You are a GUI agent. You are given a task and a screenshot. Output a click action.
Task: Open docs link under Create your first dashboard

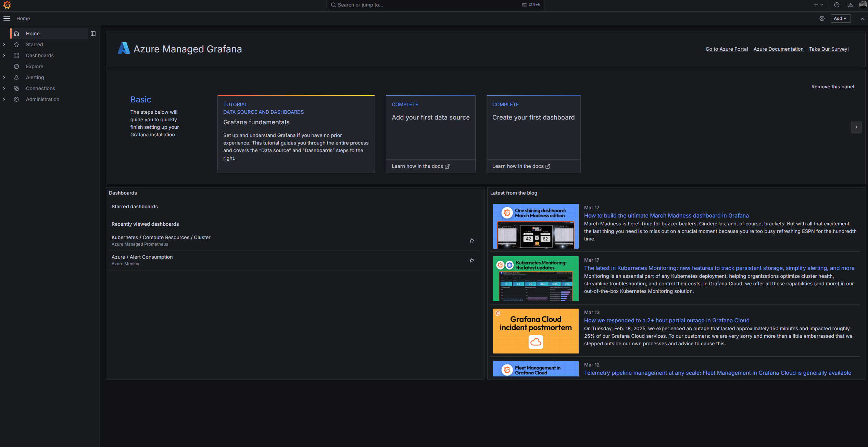click(x=521, y=166)
